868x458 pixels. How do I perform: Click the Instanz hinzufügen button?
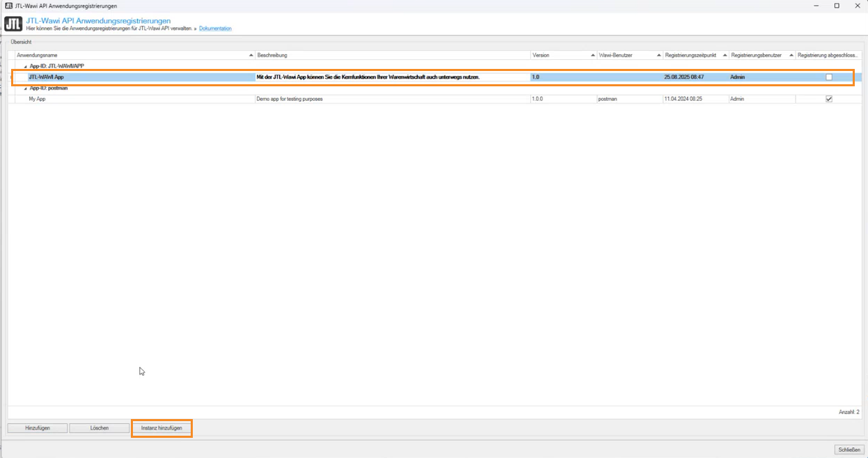tap(161, 428)
